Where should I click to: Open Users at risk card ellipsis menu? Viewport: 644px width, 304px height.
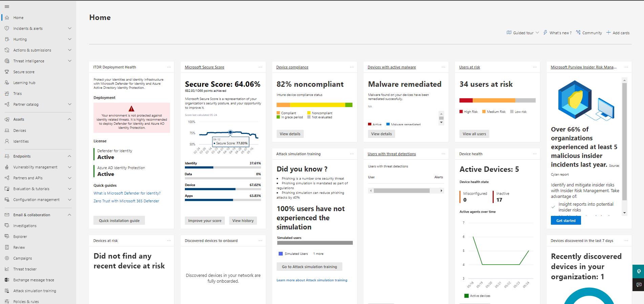pos(535,67)
